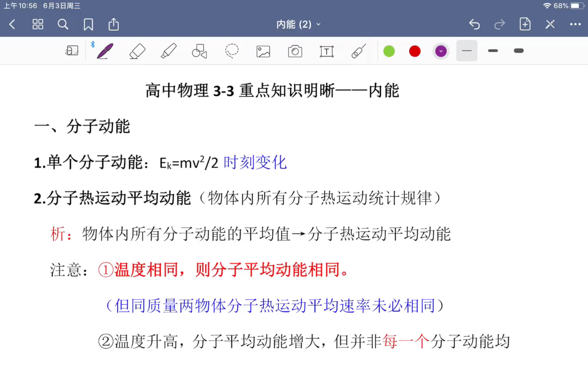Select the purple Pen tool
Image resolution: width=588 pixels, height=369 pixels.
click(x=105, y=51)
